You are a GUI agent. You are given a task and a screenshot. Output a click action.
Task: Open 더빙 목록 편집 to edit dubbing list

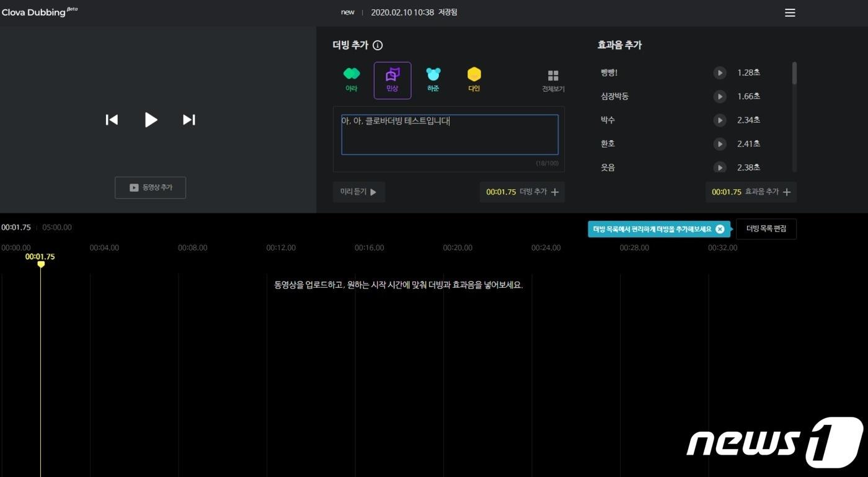pos(766,228)
